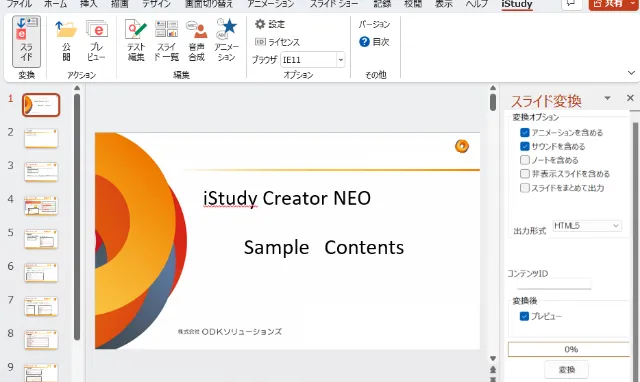Open the テスト編集 test editor
Screen dimensions: 640x382
coord(136,41)
